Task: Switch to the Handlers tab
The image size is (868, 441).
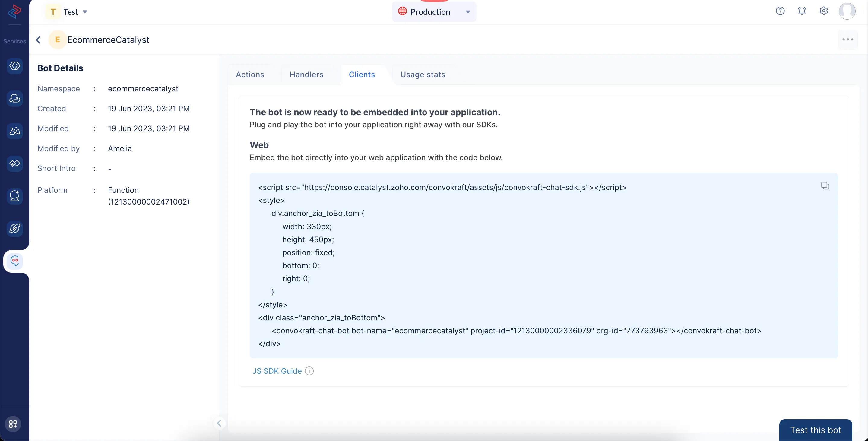Action: [306, 75]
